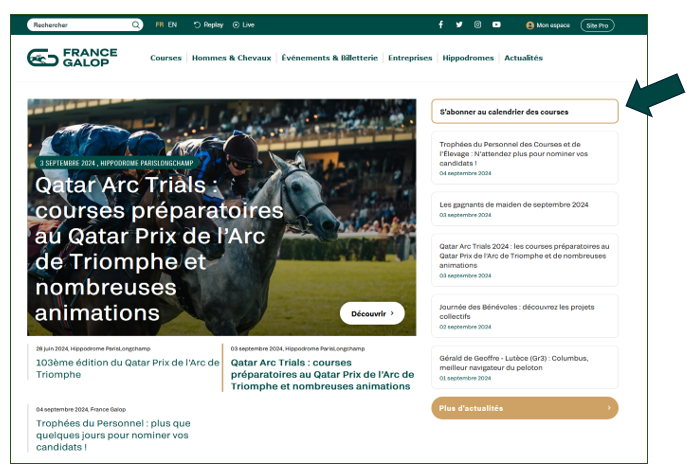Viewport: 691px width, 475px height.
Task: Click the Live play icon
Action: coord(236,25)
